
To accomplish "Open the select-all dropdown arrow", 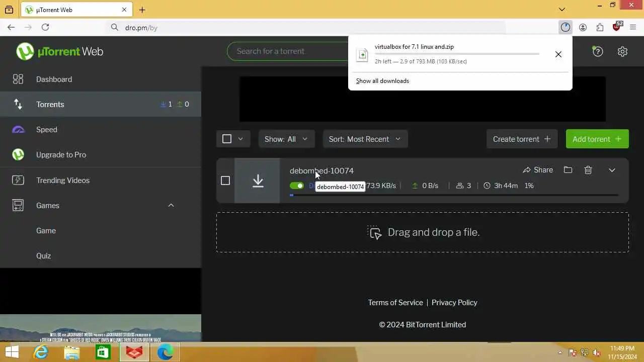I will [240, 139].
